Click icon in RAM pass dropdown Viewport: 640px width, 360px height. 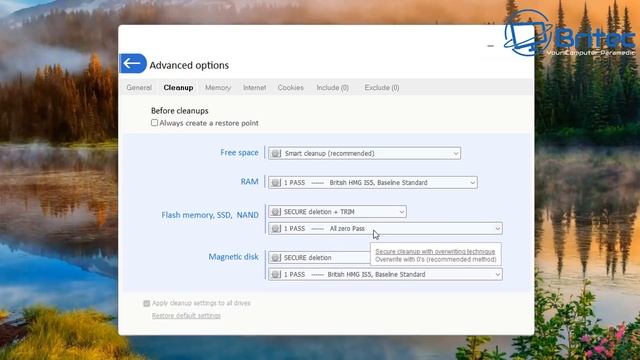point(276,182)
